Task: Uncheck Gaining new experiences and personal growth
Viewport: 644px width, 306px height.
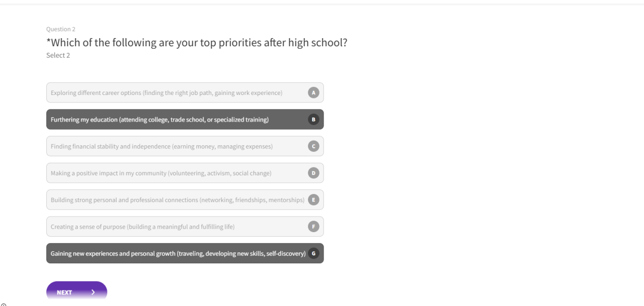Action: [178, 254]
